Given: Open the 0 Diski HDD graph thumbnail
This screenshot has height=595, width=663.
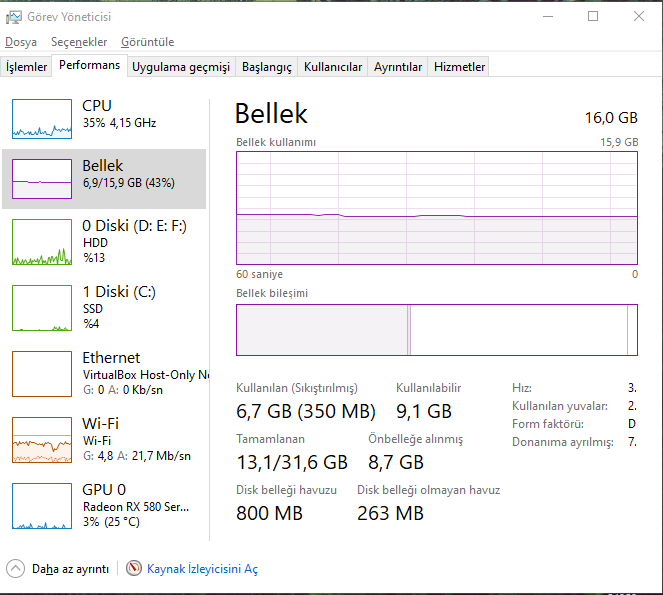Looking at the screenshot, I should click(42, 242).
